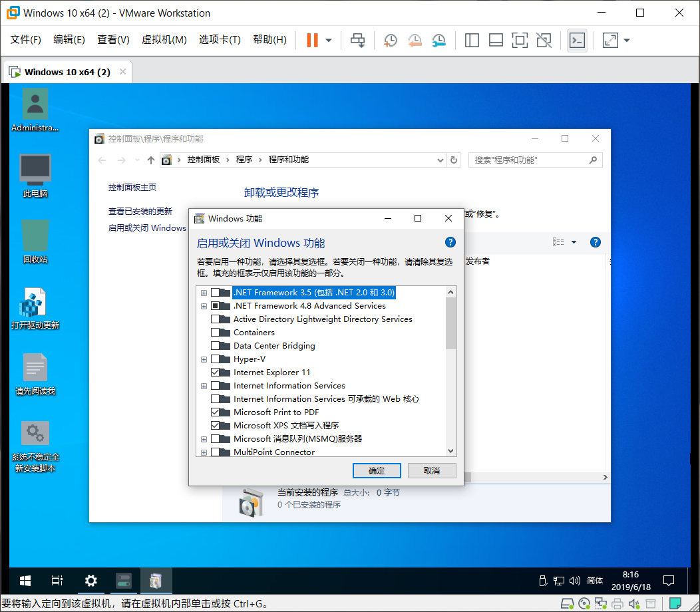Close the Windows 10 x64 (2) VM tab
This screenshot has height=612, width=700.
[123, 71]
